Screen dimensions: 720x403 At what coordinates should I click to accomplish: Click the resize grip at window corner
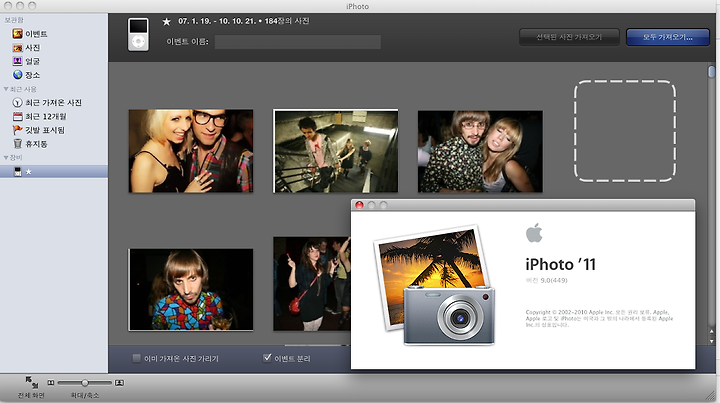click(x=712, y=395)
